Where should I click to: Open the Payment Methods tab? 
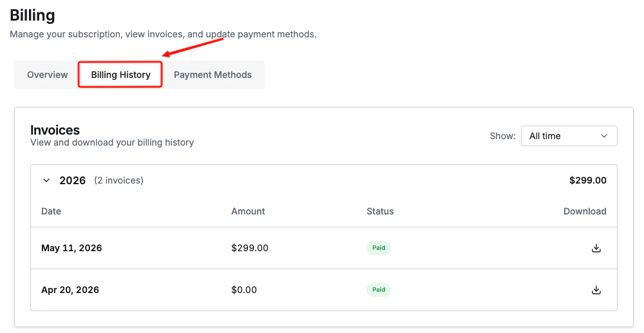213,75
